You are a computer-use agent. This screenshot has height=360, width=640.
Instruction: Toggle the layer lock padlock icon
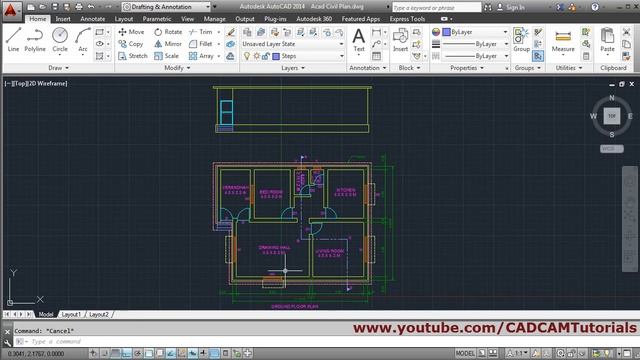click(265, 56)
